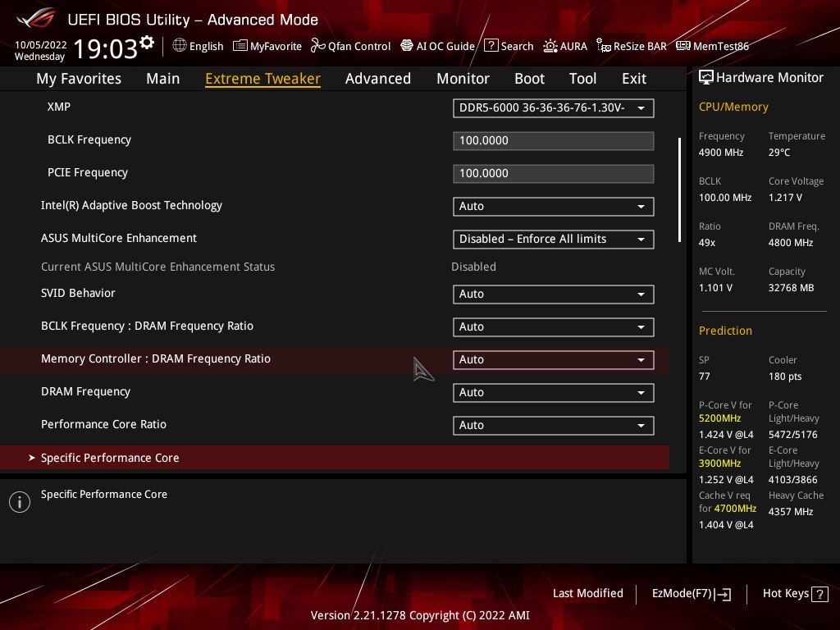Select the BCLK Frequency row label

tap(89, 139)
